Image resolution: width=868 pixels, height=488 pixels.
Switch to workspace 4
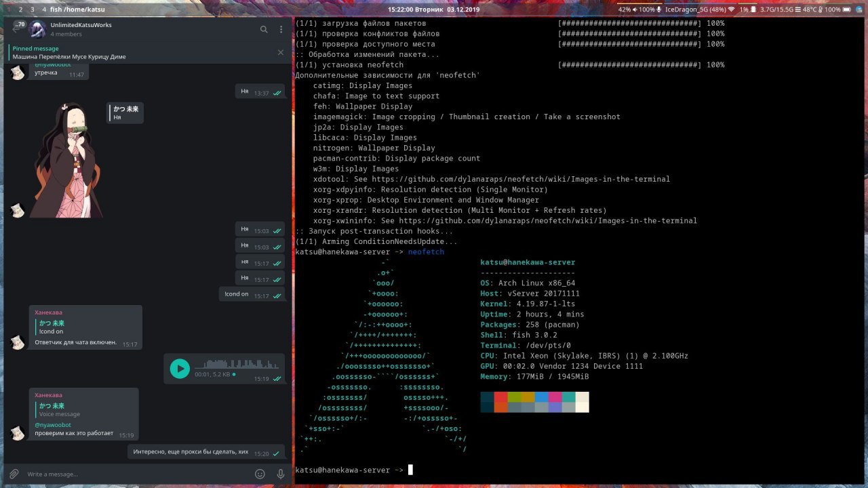coord(43,9)
